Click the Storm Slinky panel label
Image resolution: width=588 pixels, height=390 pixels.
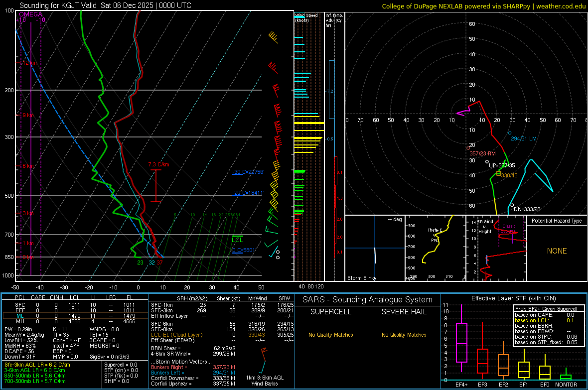(x=361, y=278)
